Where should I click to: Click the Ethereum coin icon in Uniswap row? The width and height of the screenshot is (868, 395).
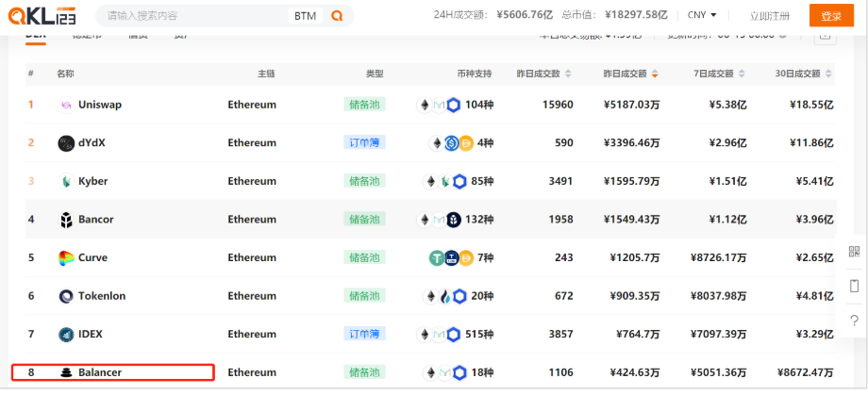(425, 105)
